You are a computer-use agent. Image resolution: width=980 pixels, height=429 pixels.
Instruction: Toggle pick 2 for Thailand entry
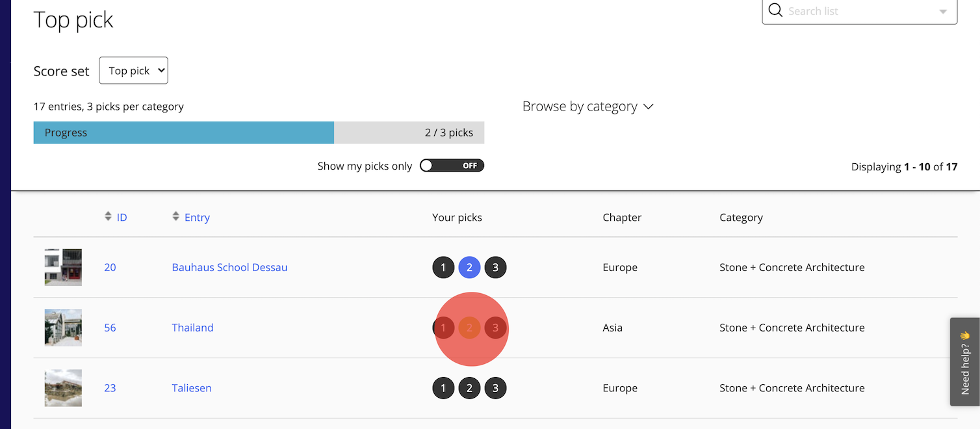469,328
